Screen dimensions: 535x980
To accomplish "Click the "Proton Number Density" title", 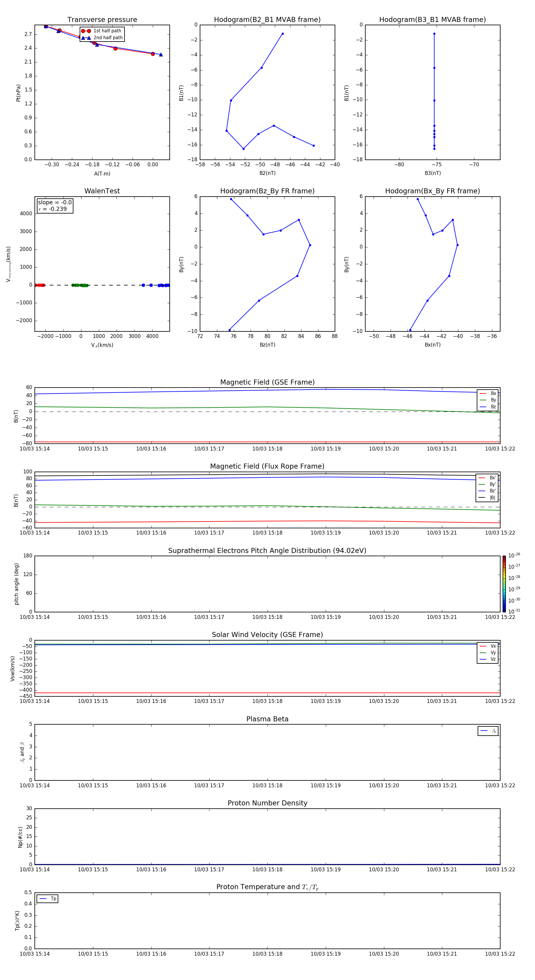I will 267,803.
